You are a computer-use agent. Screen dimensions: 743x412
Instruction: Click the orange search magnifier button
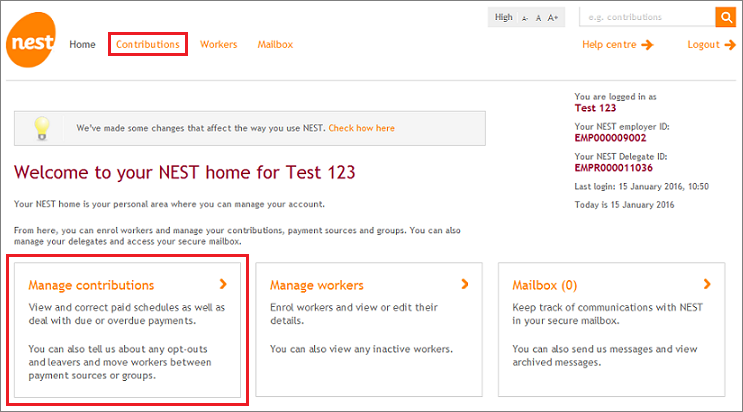[725, 17]
